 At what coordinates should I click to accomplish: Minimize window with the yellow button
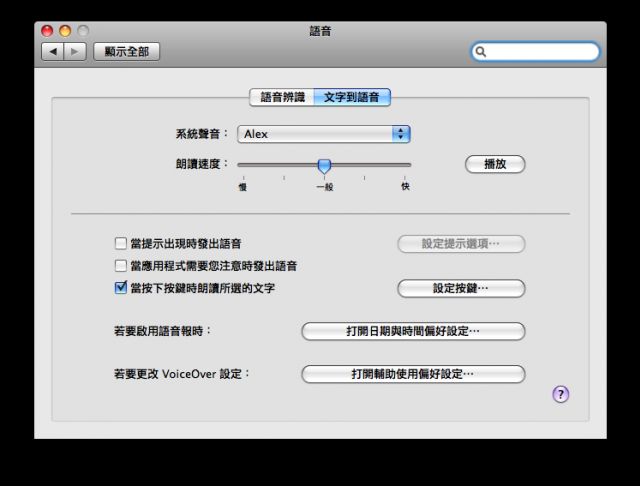(x=65, y=31)
